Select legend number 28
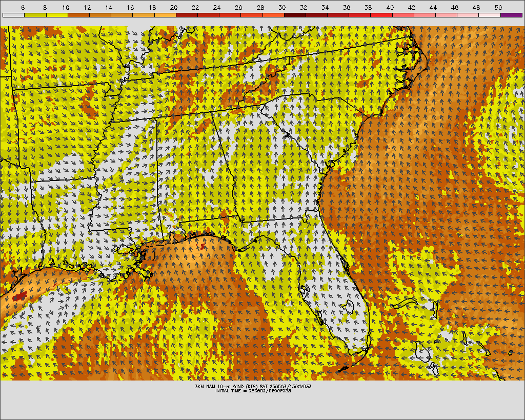The image size is (525, 420). [x=260, y=7]
